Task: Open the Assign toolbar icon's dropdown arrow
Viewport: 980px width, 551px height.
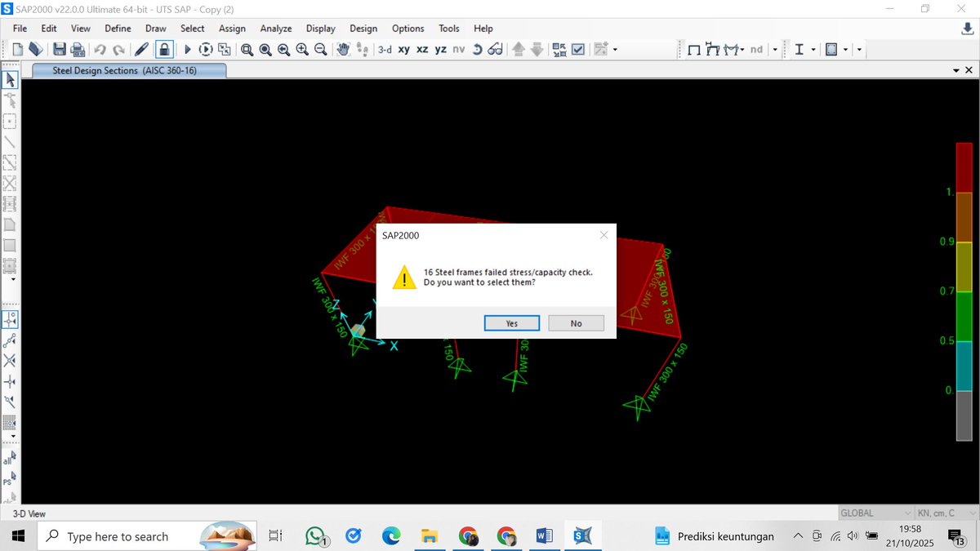Action: tap(615, 50)
